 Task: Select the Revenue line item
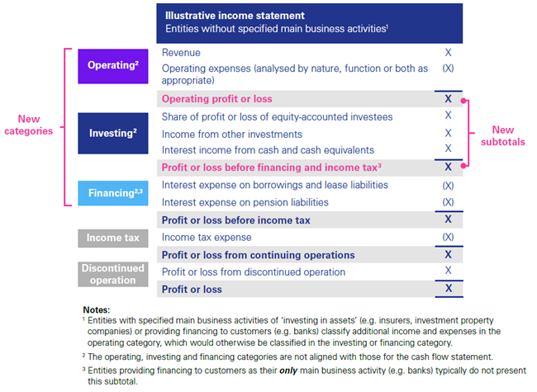(181, 52)
